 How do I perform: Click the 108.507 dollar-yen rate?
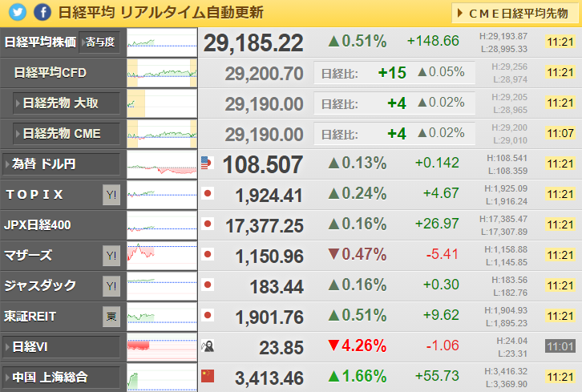(x=263, y=164)
